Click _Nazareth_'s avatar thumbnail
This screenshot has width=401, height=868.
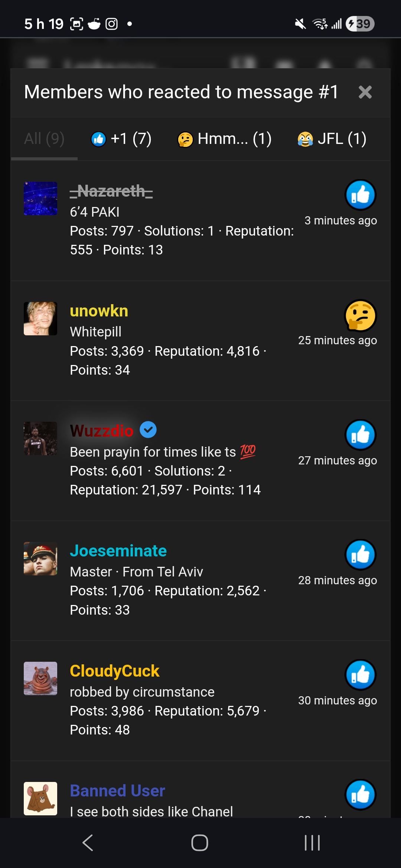tap(40, 199)
